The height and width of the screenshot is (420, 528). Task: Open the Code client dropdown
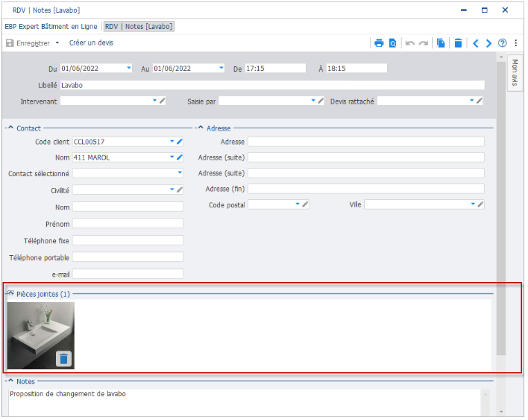click(x=172, y=142)
